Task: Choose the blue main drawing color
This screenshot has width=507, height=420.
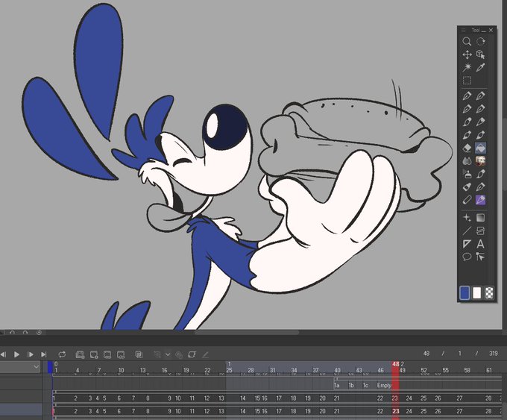Action: click(x=465, y=293)
